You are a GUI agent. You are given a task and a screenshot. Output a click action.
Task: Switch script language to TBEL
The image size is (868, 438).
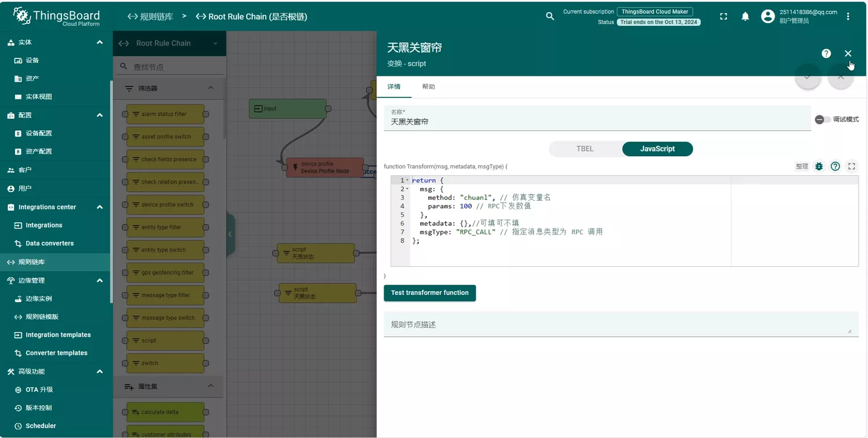click(585, 149)
